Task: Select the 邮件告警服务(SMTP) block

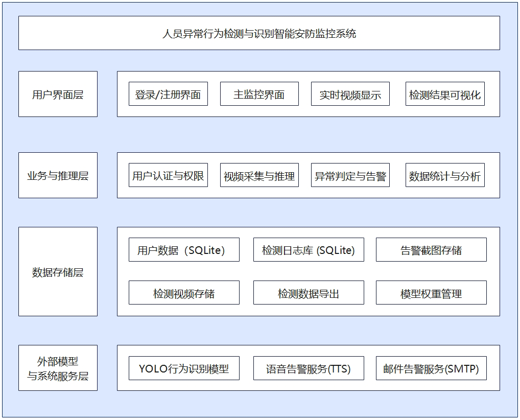Action: coord(431,368)
